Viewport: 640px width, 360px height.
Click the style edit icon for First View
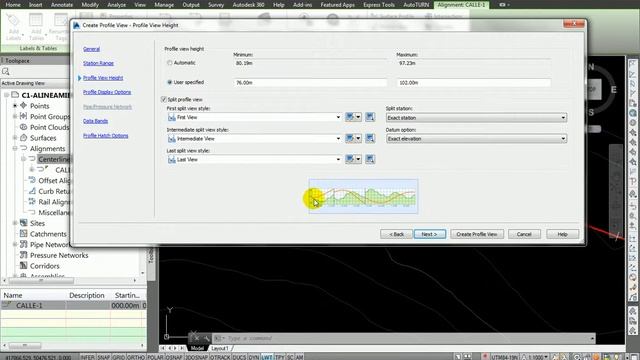tap(350, 118)
